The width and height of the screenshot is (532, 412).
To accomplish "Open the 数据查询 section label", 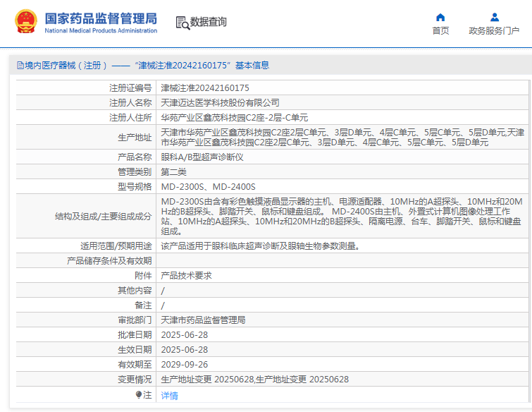I will tap(209, 22).
